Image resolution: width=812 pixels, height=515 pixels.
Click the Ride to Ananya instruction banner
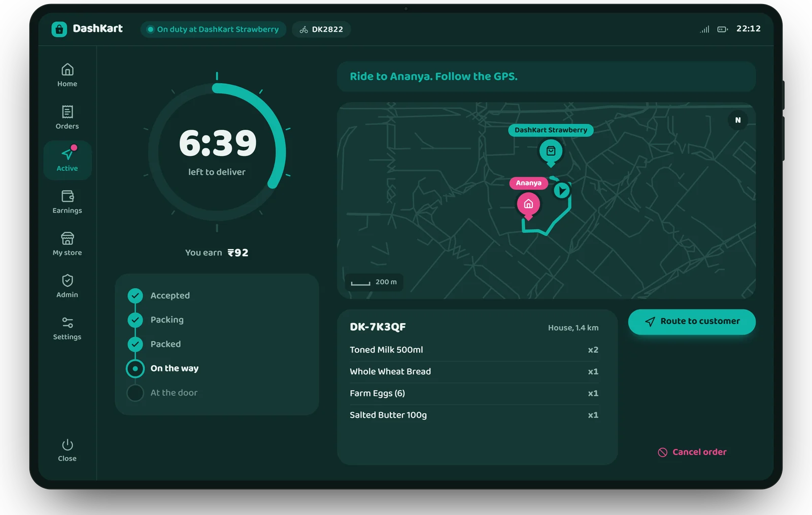tap(546, 77)
